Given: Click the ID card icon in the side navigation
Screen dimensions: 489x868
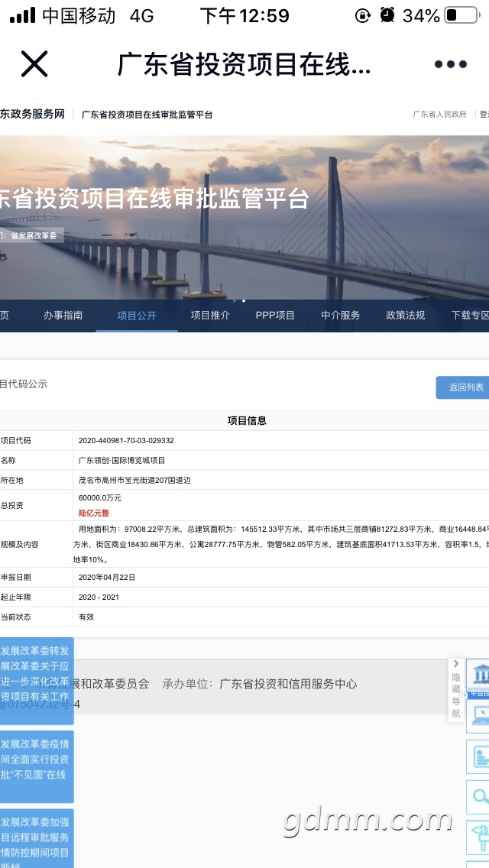Looking at the screenshot, I should tap(479, 756).
